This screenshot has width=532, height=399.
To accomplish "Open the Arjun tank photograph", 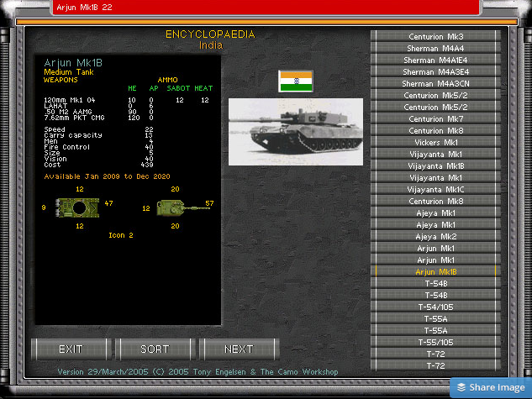I will coord(296,132).
